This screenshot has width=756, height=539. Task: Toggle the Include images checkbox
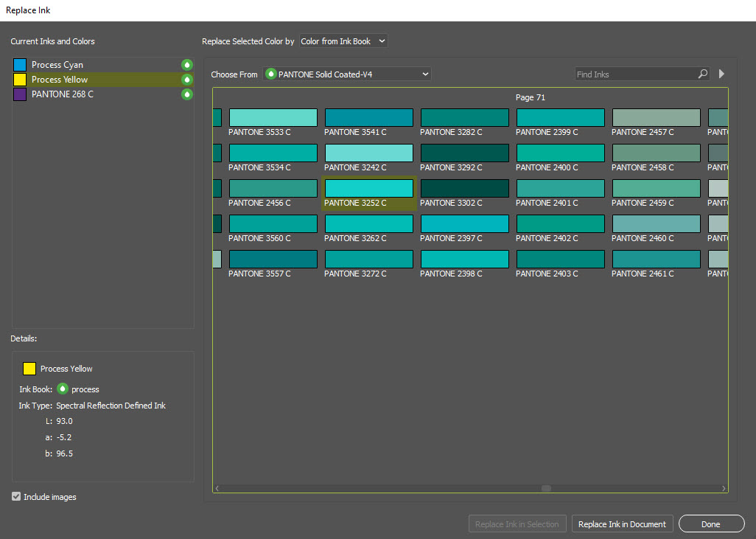pyautogui.click(x=16, y=497)
